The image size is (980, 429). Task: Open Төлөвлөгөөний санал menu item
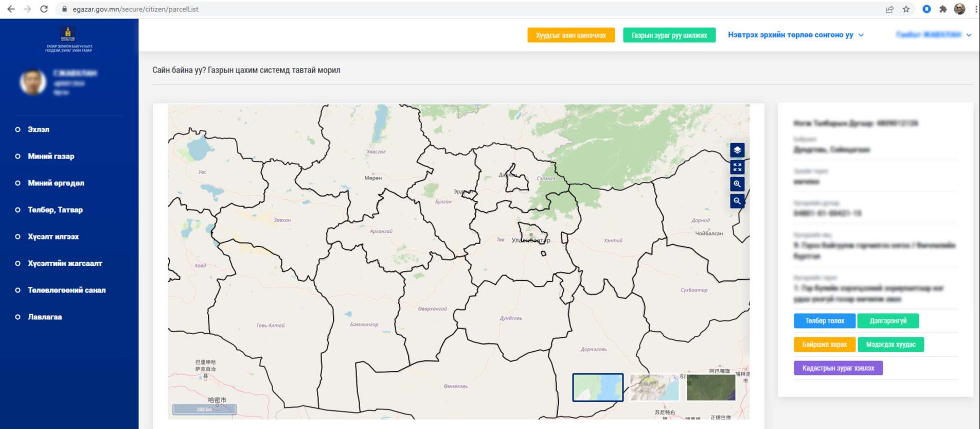[67, 290]
